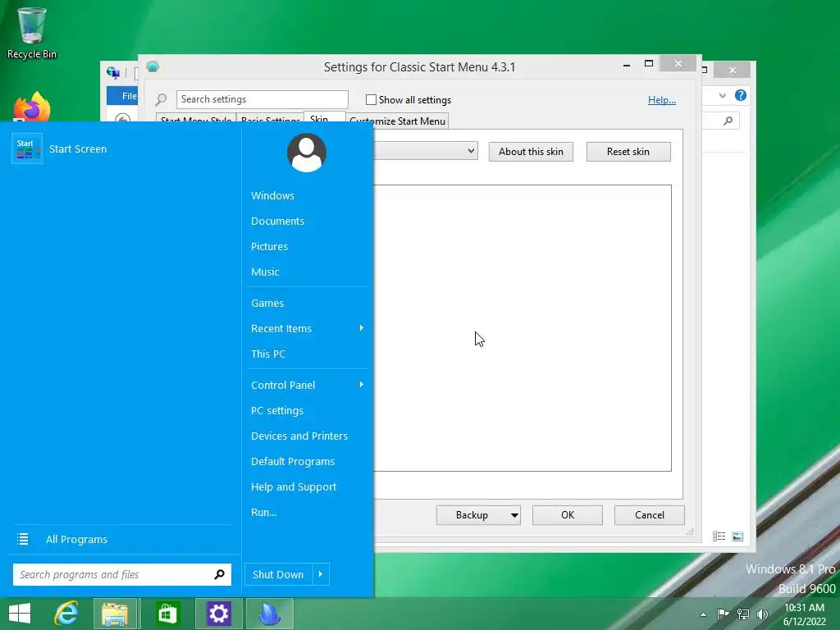
Task: Open the Recycle Bin desktop icon
Action: click(32, 32)
